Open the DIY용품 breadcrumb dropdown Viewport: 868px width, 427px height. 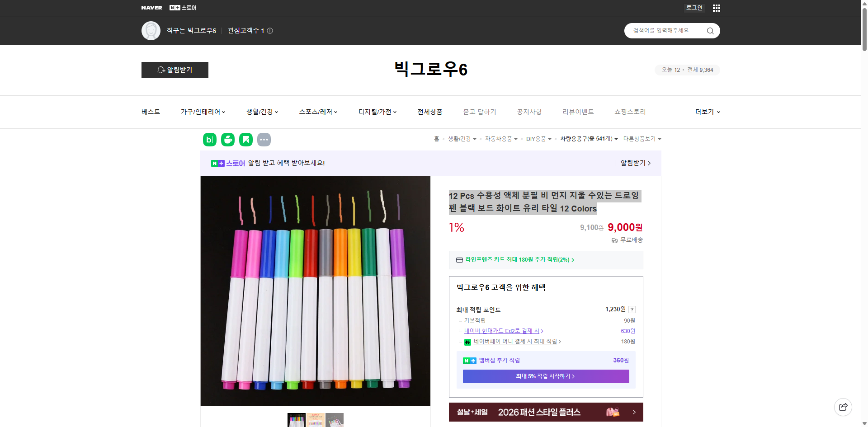pyautogui.click(x=538, y=139)
